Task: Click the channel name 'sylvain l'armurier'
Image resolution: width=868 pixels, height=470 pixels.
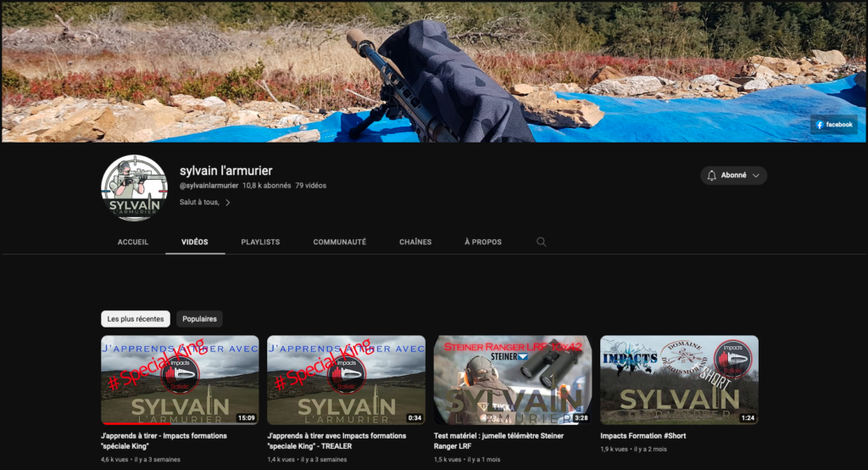Action: 225,171
